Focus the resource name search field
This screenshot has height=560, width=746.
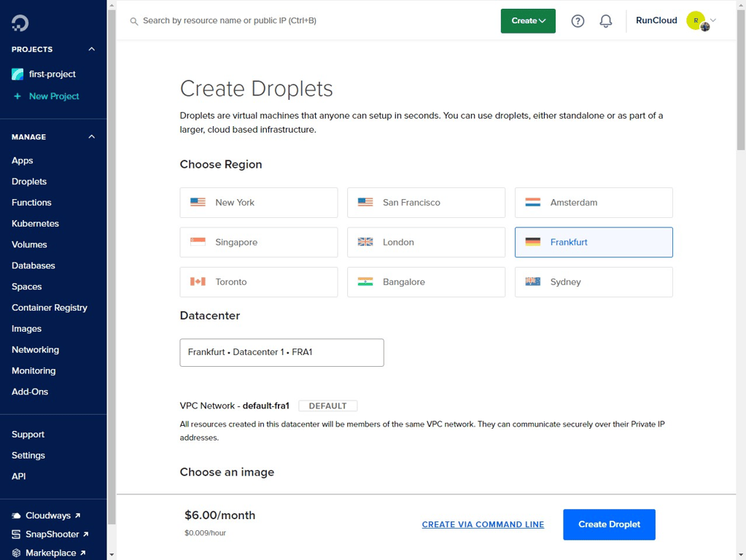[x=229, y=21]
